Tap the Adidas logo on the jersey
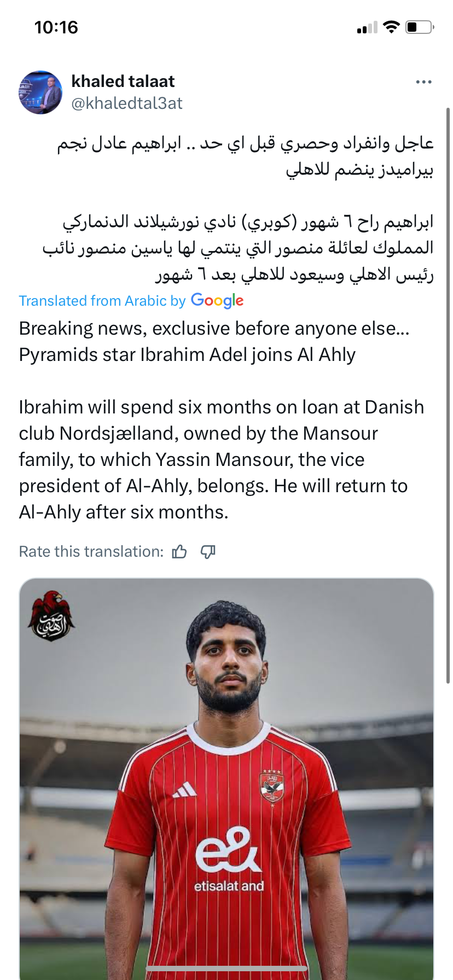 [x=184, y=790]
